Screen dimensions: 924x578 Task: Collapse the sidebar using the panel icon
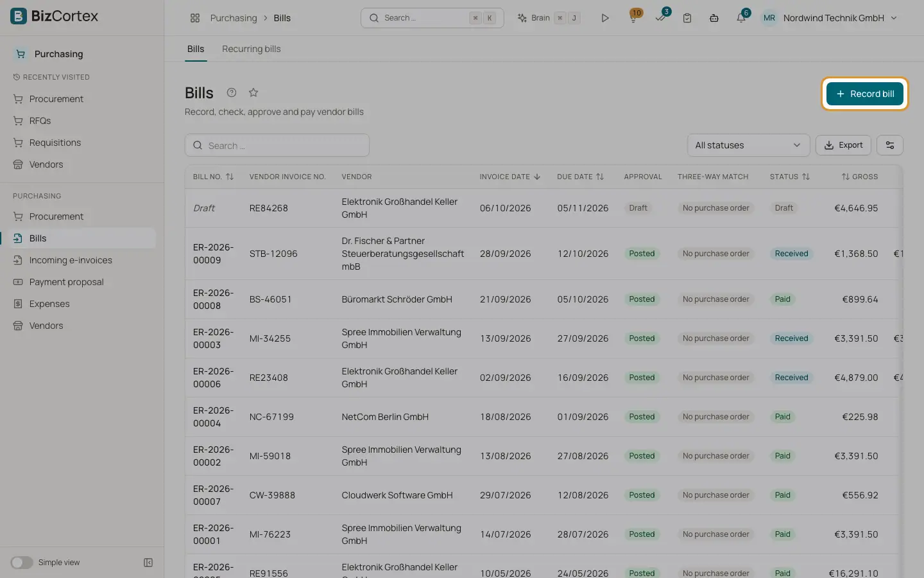(x=148, y=563)
